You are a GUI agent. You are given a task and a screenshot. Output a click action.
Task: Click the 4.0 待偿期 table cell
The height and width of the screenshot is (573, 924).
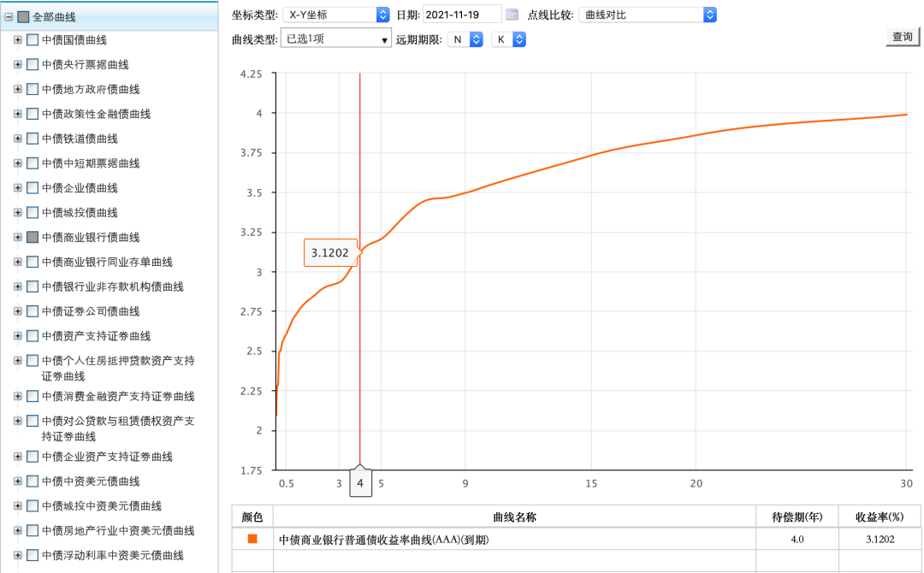(x=797, y=539)
